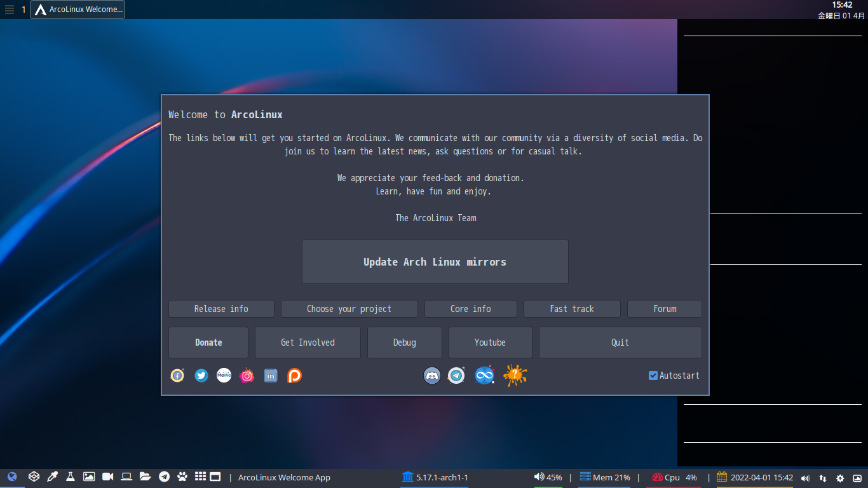
Task: Open the cube icon in taskbar
Action: pyautogui.click(x=34, y=477)
